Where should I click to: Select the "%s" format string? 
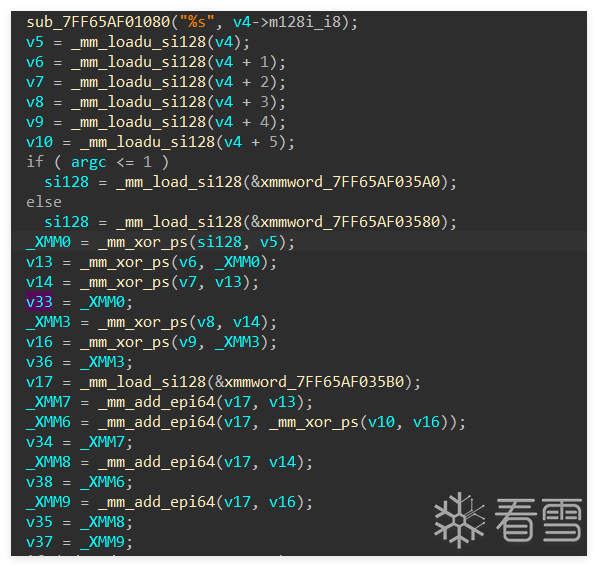197,22
